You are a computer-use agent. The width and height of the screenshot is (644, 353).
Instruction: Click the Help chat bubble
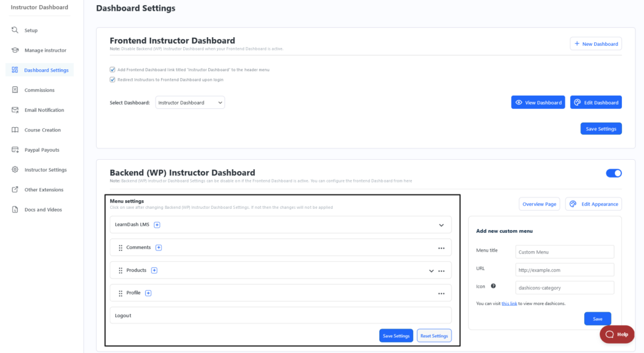pyautogui.click(x=617, y=334)
